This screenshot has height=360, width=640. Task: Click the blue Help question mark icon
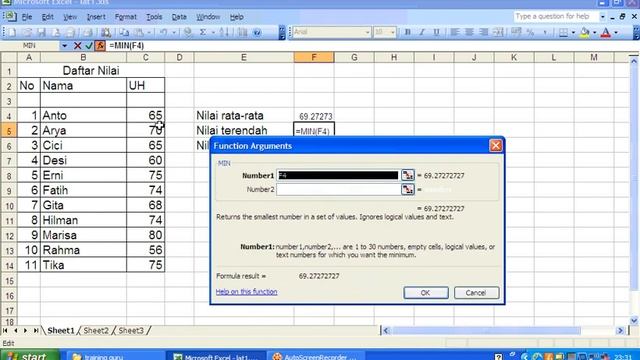click(x=257, y=32)
